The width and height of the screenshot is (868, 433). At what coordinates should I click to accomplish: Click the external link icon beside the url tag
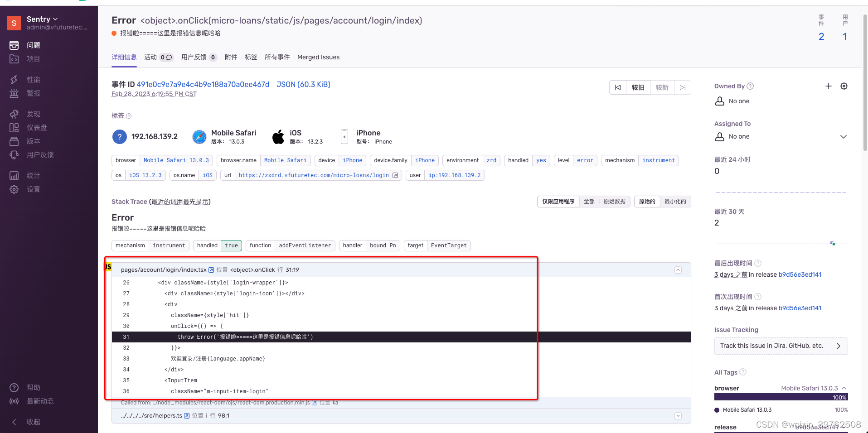(395, 175)
